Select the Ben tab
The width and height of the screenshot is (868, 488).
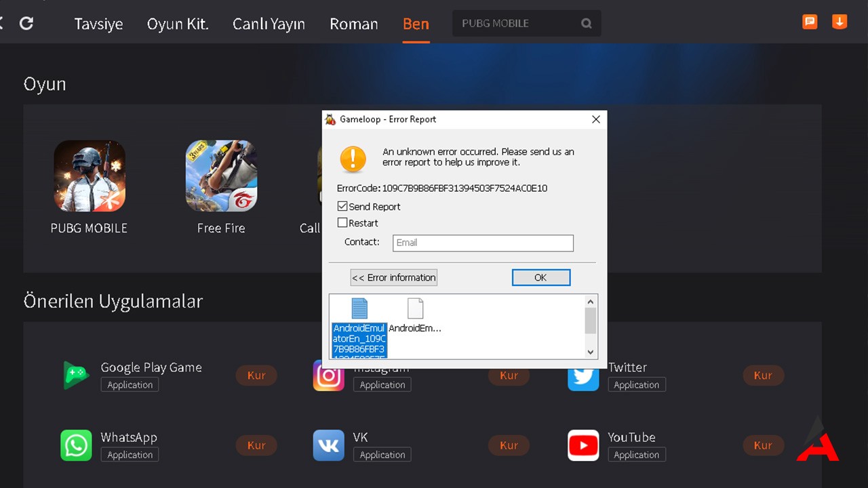[x=416, y=24]
